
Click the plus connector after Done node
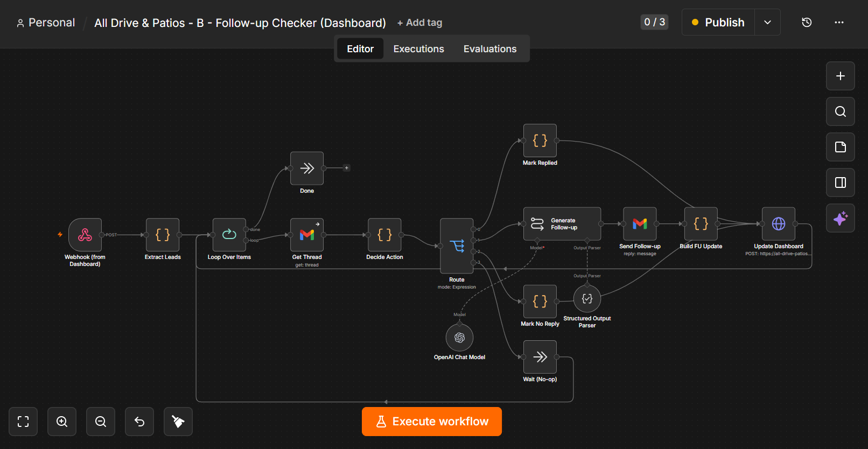pos(347,168)
